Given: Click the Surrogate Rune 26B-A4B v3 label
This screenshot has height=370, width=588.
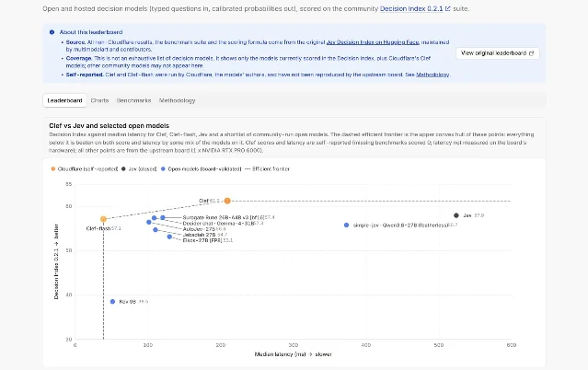Looking at the screenshot, I should (x=228, y=217).
